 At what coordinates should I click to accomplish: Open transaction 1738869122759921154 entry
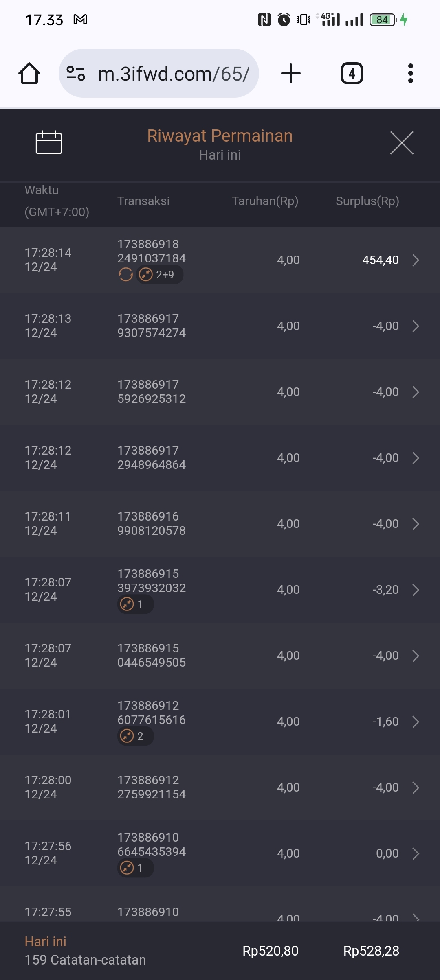[x=151, y=787]
